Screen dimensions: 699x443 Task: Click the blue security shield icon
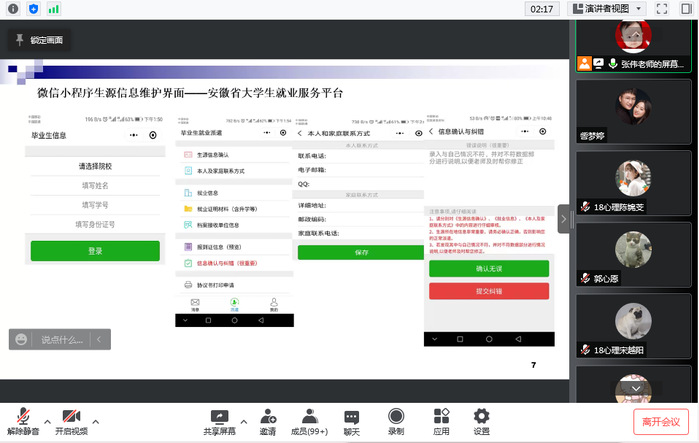(33, 9)
